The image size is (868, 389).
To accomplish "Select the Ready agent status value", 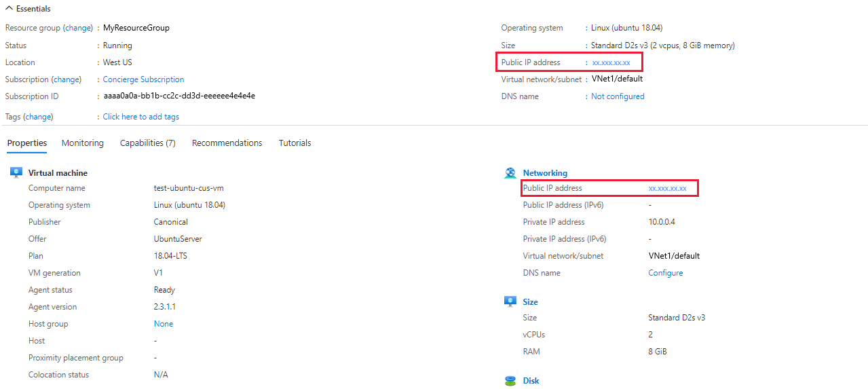I will point(165,290).
